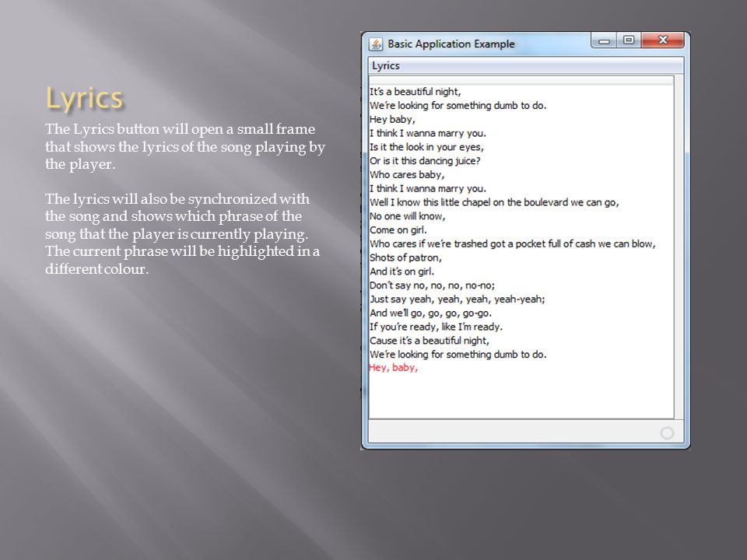This screenshot has width=747, height=560.
Task: Click the line "Come on girl."
Action: click(398, 230)
